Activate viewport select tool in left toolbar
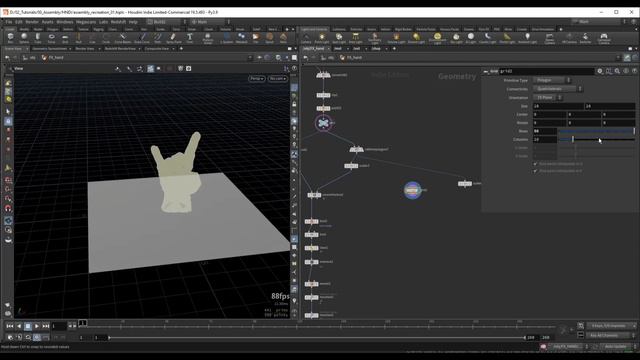This screenshot has width=640, height=360. pos(8,111)
